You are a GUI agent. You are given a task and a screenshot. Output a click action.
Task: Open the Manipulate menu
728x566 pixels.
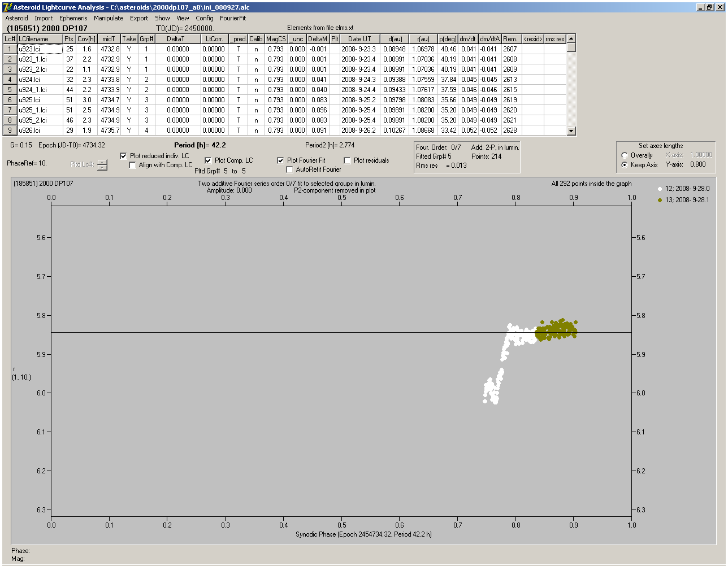pos(109,18)
